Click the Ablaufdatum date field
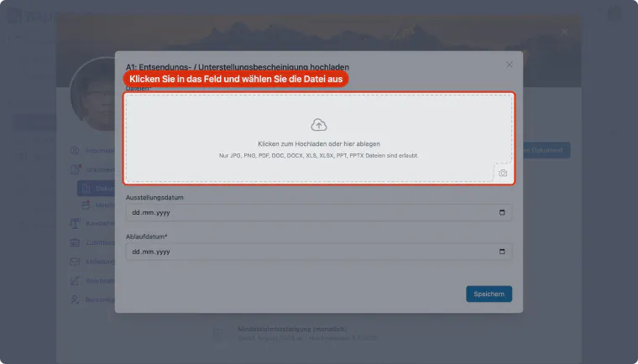 tap(319, 252)
